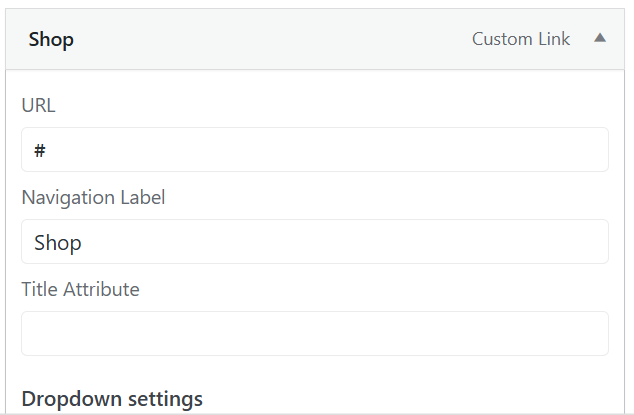Screen dimensions: 634x415
Task: Click the word Label in Navigation Label caption
Action: 143,197
